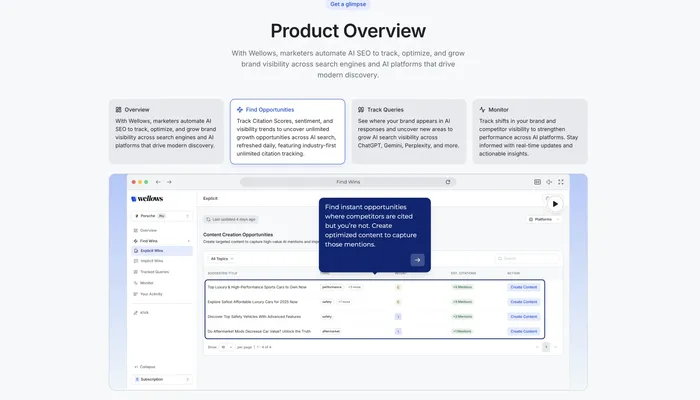Select Implicit Wins in the sidebar
Image resolution: width=700 pixels, height=400 pixels.
(x=151, y=260)
